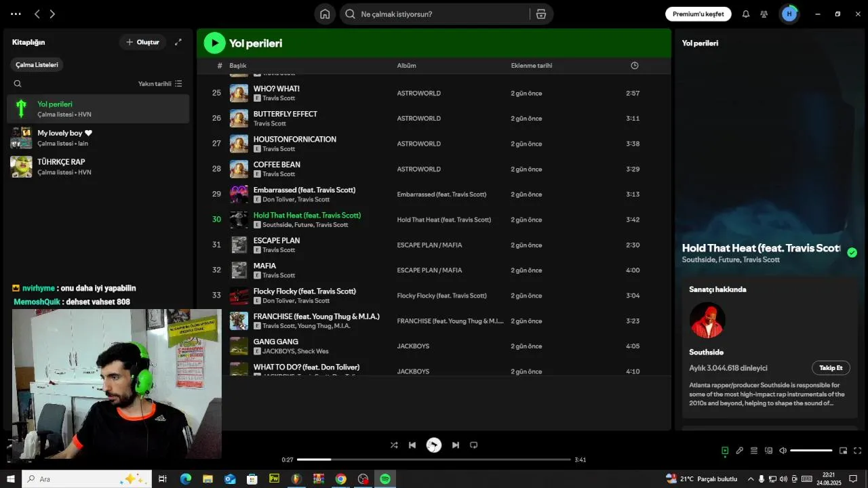Open the mini player icon

[x=843, y=451]
